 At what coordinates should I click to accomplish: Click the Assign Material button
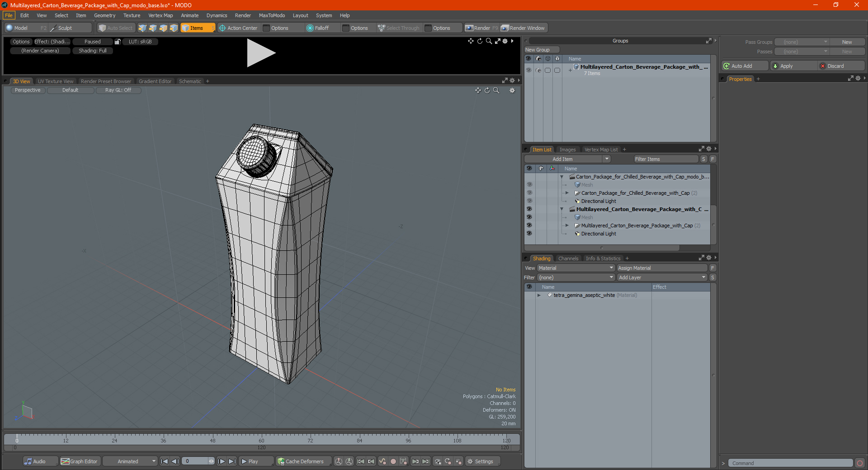[662, 268]
